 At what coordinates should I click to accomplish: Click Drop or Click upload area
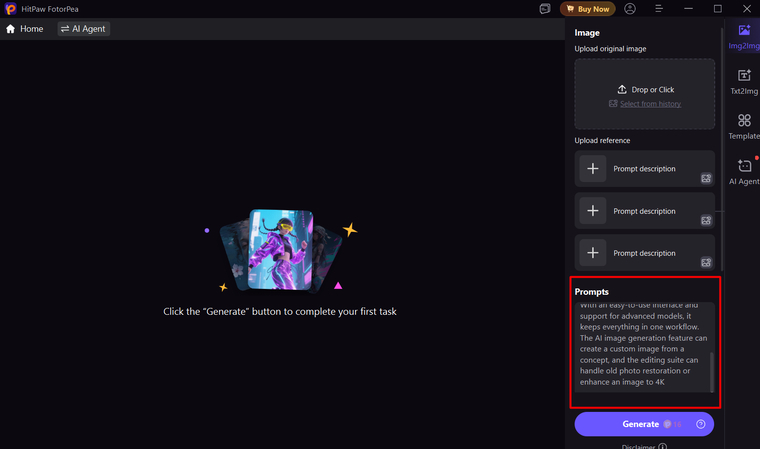click(645, 94)
